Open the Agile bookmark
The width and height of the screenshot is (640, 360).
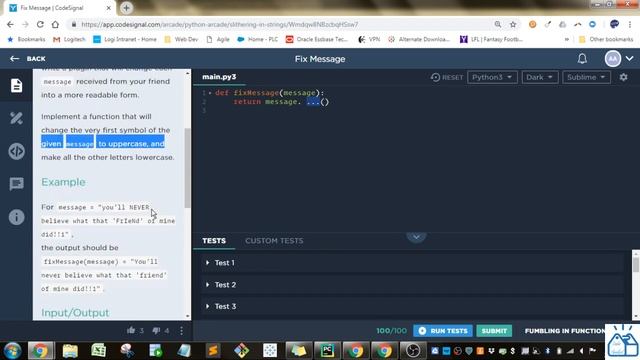coord(218,40)
